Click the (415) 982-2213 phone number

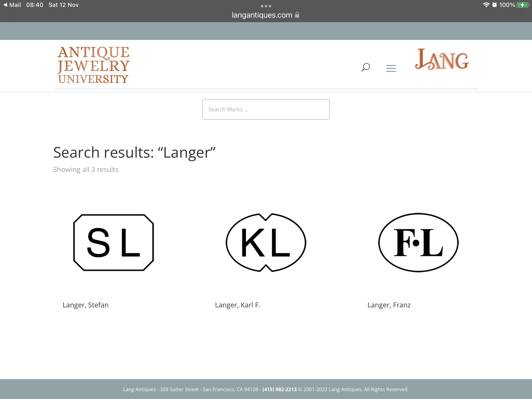[279, 389]
